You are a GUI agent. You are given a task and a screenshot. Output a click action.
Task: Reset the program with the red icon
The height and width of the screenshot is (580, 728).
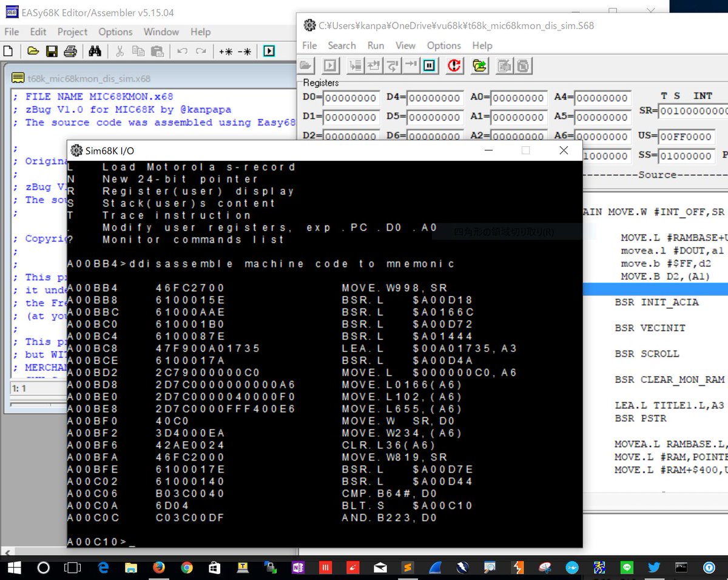pyautogui.click(x=454, y=66)
